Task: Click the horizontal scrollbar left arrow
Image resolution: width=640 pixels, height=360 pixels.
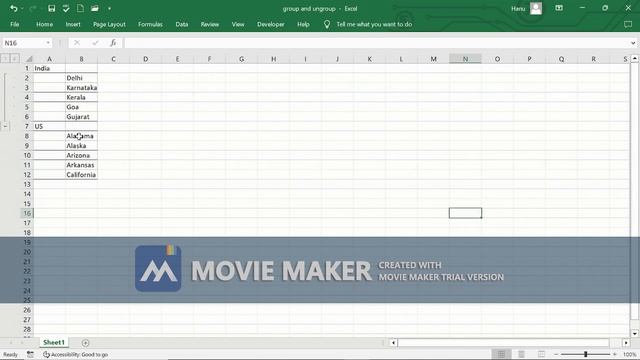Action: tap(393, 343)
